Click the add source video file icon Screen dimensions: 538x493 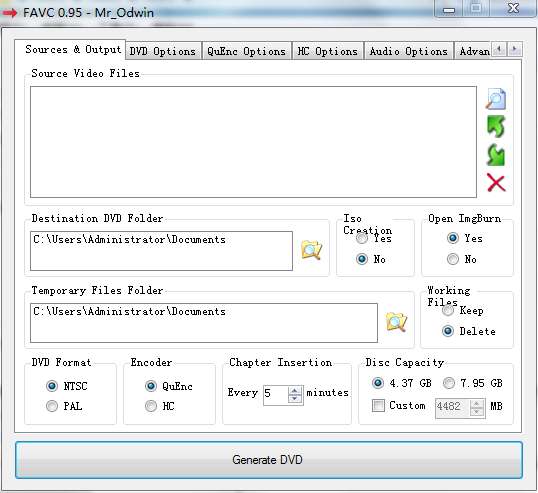pyautogui.click(x=496, y=99)
